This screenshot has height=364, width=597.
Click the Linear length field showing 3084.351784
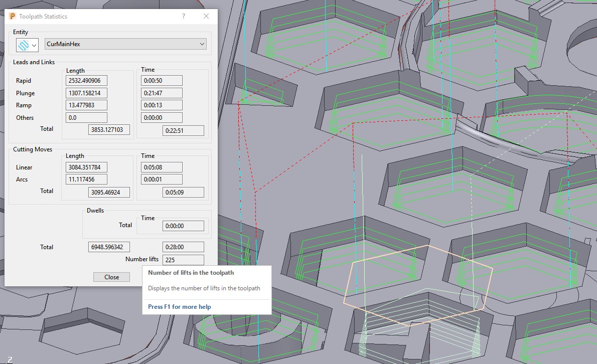click(x=86, y=167)
